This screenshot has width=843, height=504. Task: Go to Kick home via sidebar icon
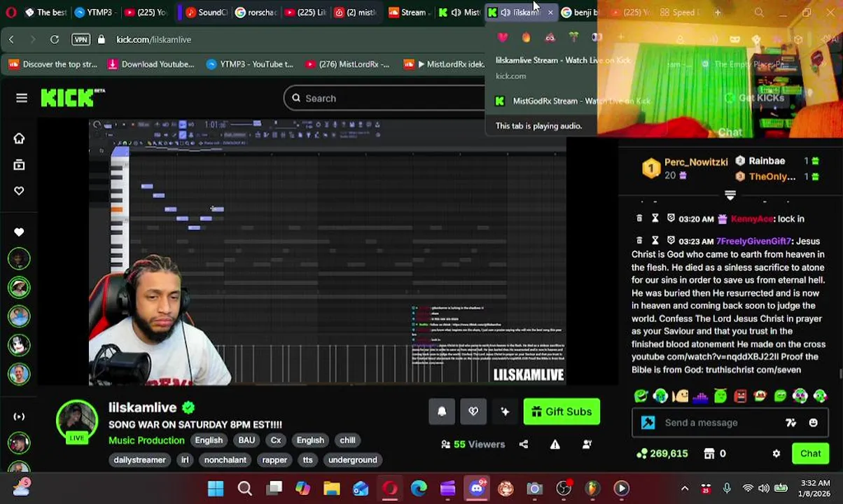coord(19,139)
